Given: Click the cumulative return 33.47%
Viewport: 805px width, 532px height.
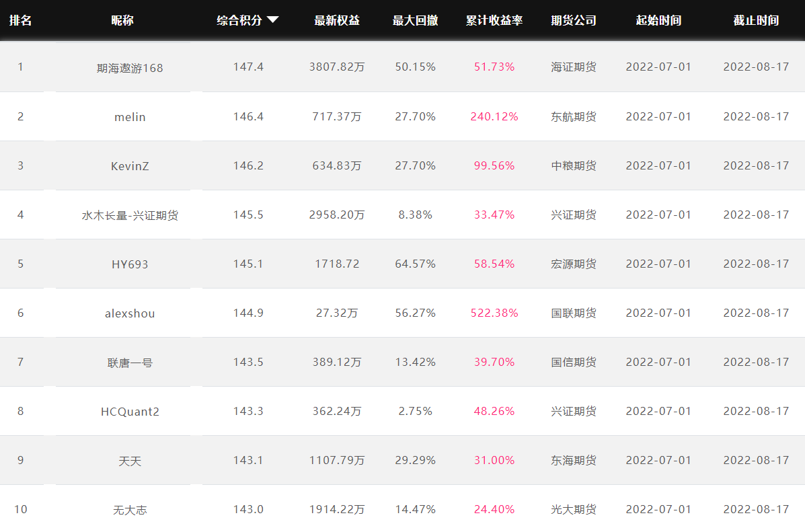Looking at the screenshot, I should [x=494, y=215].
